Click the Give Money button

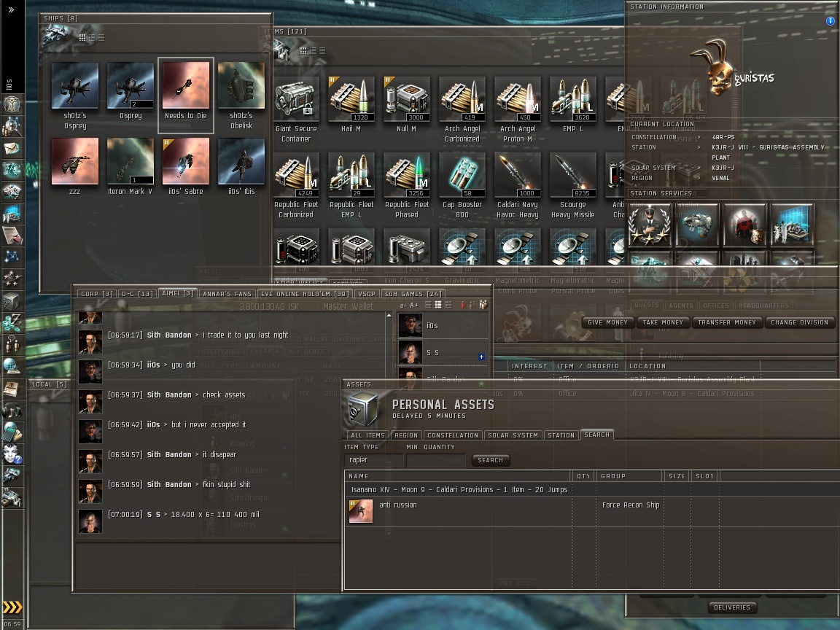click(607, 322)
